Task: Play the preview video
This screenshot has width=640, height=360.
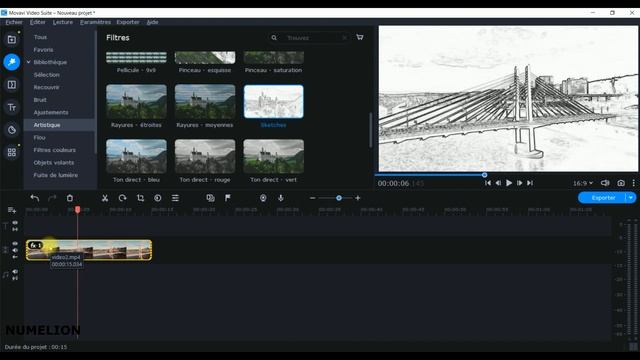Action: [x=509, y=183]
